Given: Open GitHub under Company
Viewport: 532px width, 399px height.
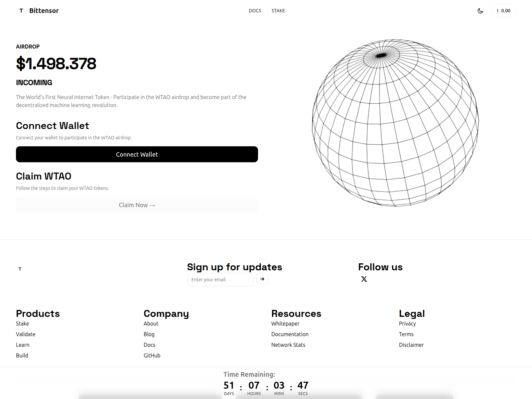Looking at the screenshot, I should [x=152, y=355].
